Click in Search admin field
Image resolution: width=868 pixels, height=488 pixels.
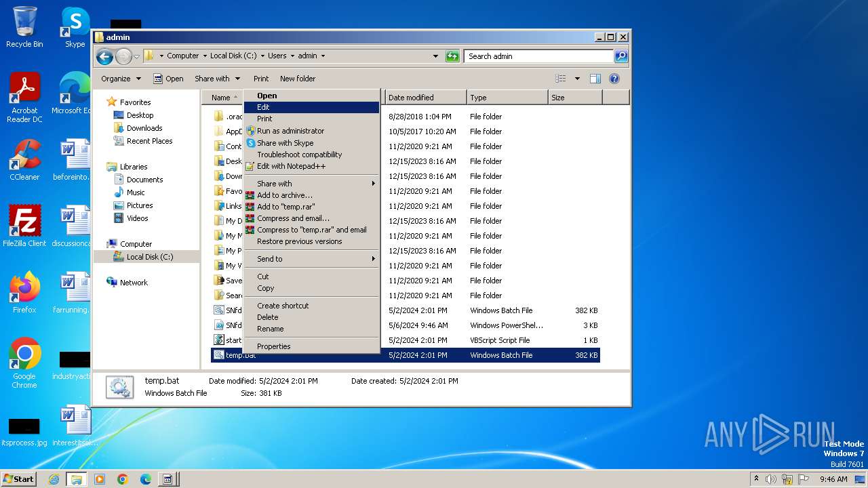pos(539,56)
